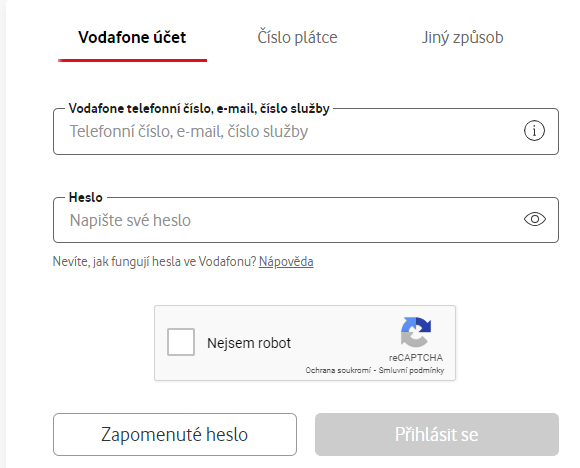580x468 pixels.
Task: Click the Nevíte, jak fungují hesla text
Action: click(154, 262)
